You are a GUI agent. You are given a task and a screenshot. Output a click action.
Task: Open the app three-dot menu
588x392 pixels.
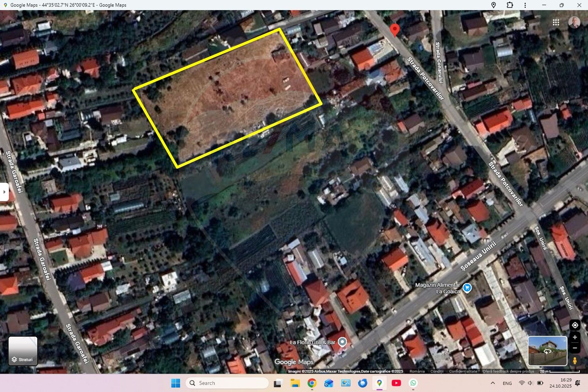point(525,5)
